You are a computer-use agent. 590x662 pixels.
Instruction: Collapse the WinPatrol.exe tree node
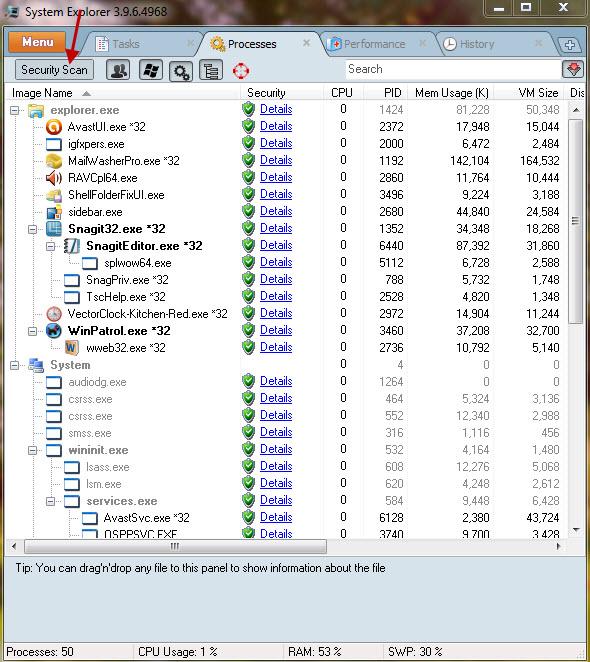click(x=33, y=331)
